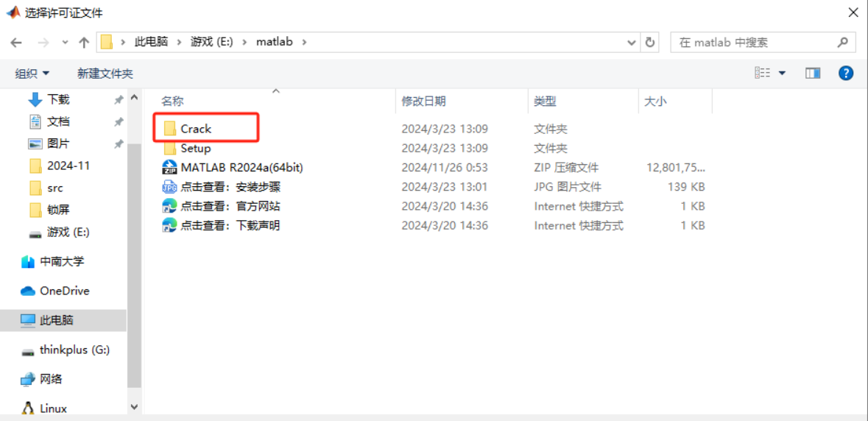Click 此电脑 in the address breadcrumb
868x421 pixels.
pyautogui.click(x=151, y=42)
